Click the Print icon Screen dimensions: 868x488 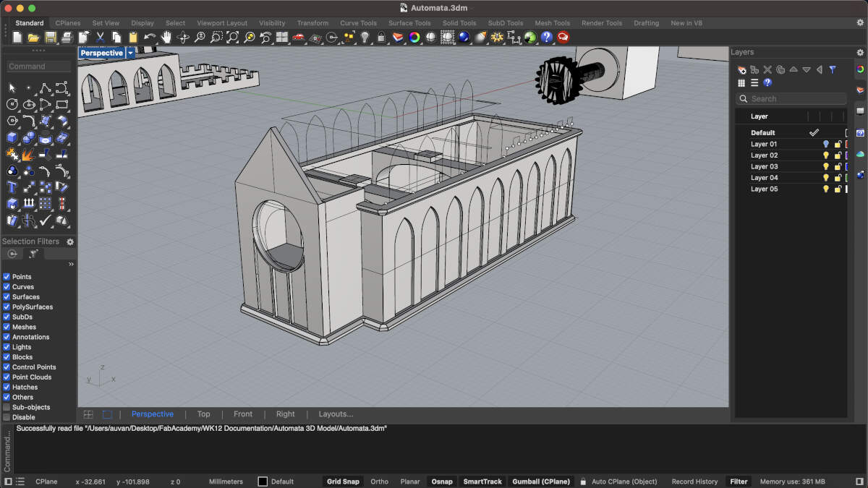pyautogui.click(x=67, y=37)
